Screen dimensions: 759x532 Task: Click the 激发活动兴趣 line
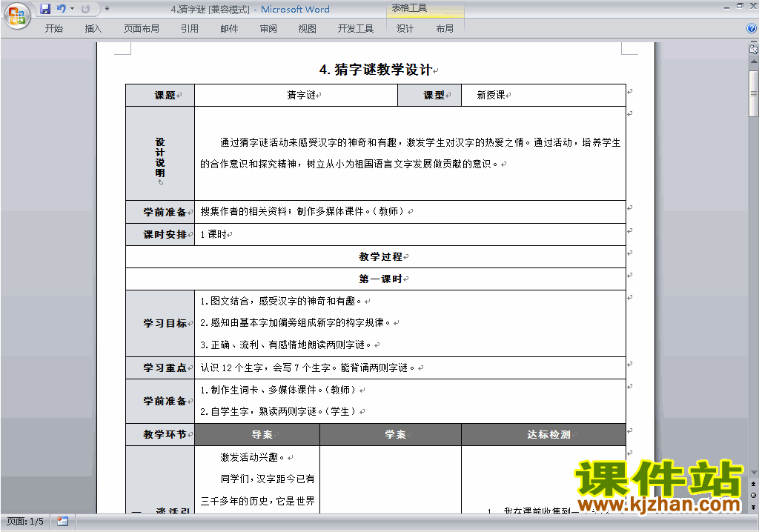tap(252, 457)
